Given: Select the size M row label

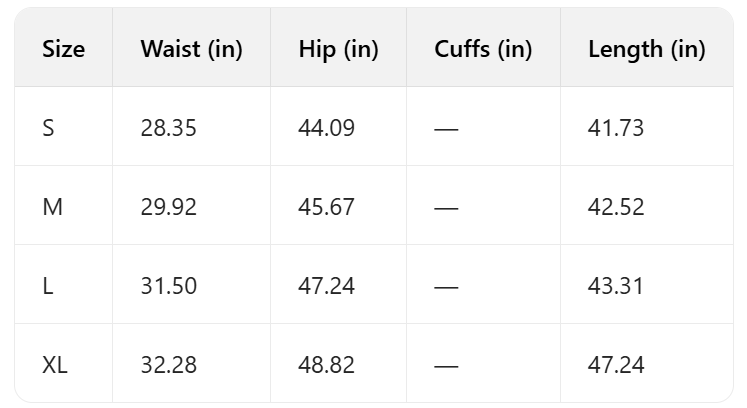Looking at the screenshot, I should (52, 207).
